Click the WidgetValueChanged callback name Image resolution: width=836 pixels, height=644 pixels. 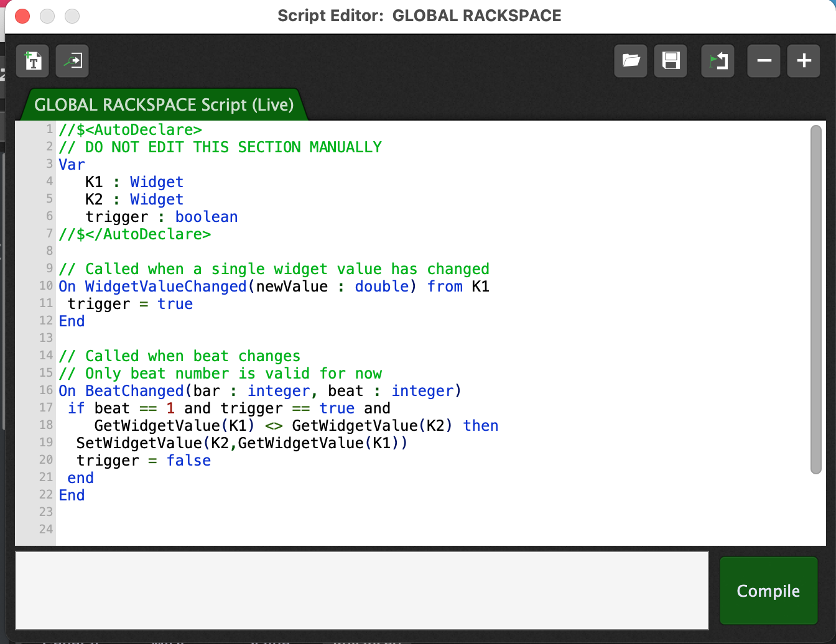tap(166, 287)
